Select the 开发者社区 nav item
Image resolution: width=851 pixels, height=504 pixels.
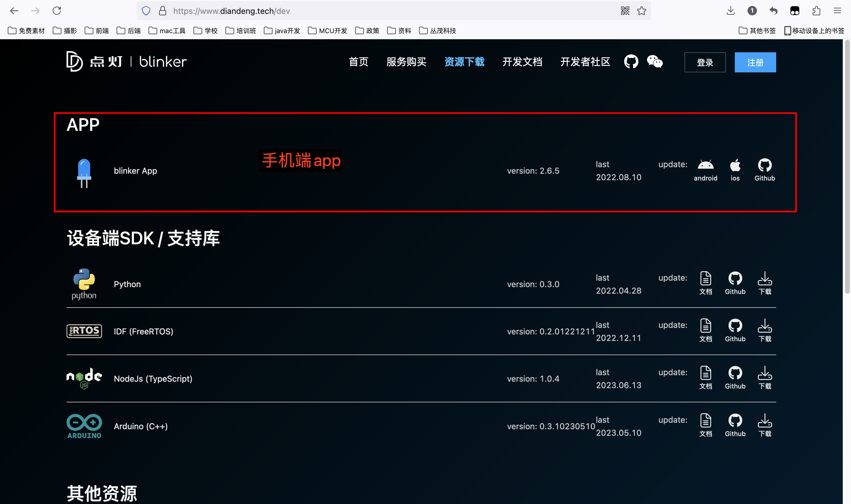pos(585,61)
